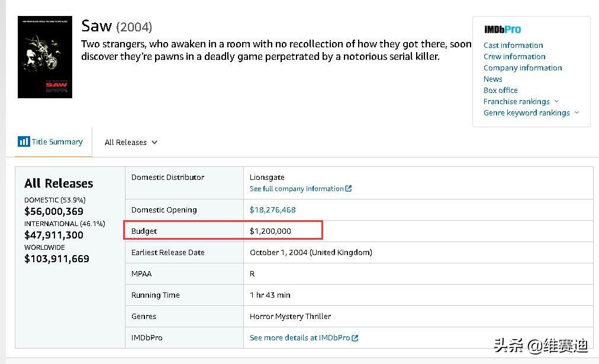Click the Saw (2004) title heading
Screen dimensions: 599x364
point(117,26)
